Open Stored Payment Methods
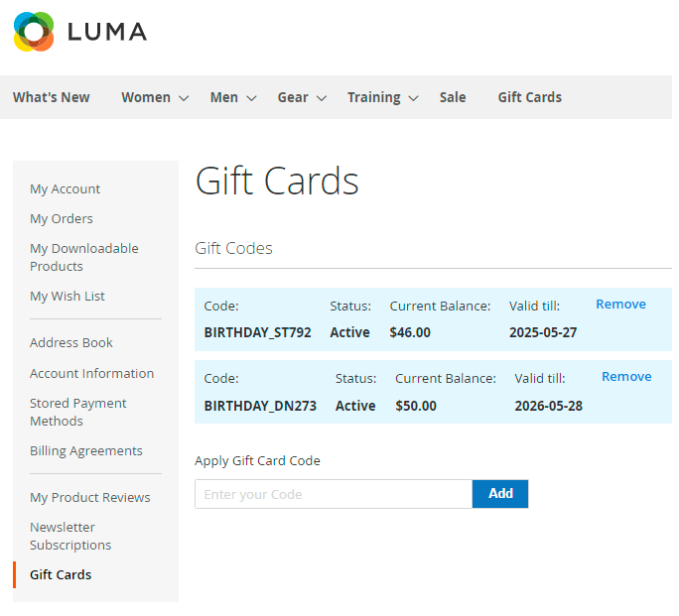Screen dimensions: 679x616 pyautogui.click(x=78, y=413)
